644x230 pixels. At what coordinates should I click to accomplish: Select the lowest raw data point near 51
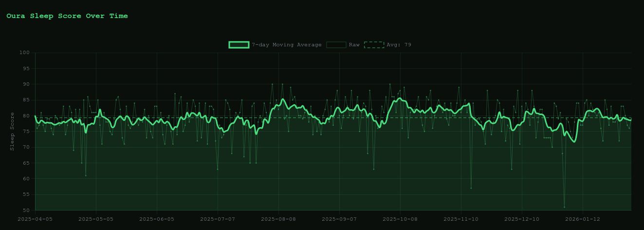pyautogui.click(x=564, y=207)
